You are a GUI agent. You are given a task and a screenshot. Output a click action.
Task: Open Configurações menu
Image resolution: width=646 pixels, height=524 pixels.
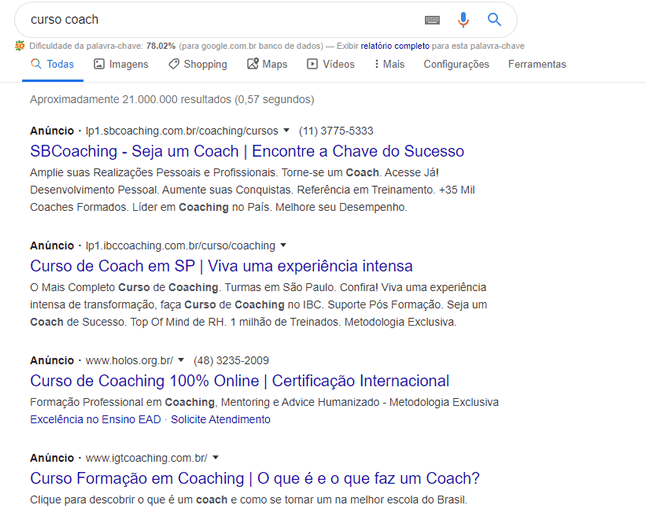pos(456,64)
